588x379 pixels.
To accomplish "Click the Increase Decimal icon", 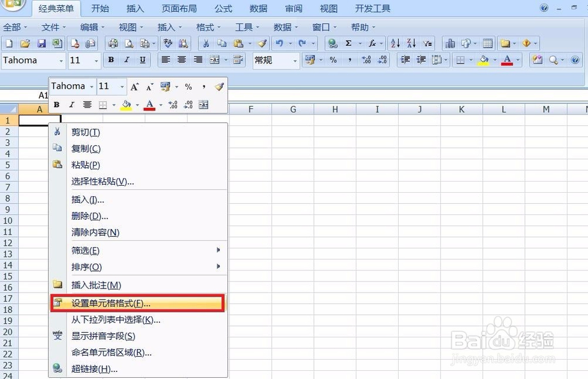I will (367, 60).
